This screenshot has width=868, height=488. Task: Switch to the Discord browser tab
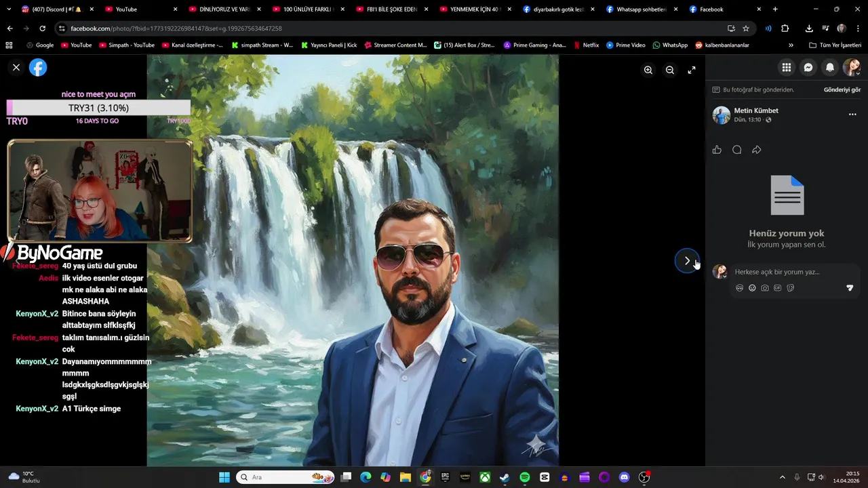(x=56, y=9)
